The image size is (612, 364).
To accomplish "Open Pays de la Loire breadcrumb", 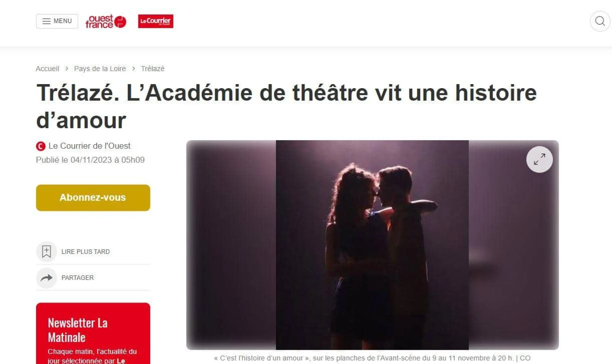I will coord(100,69).
